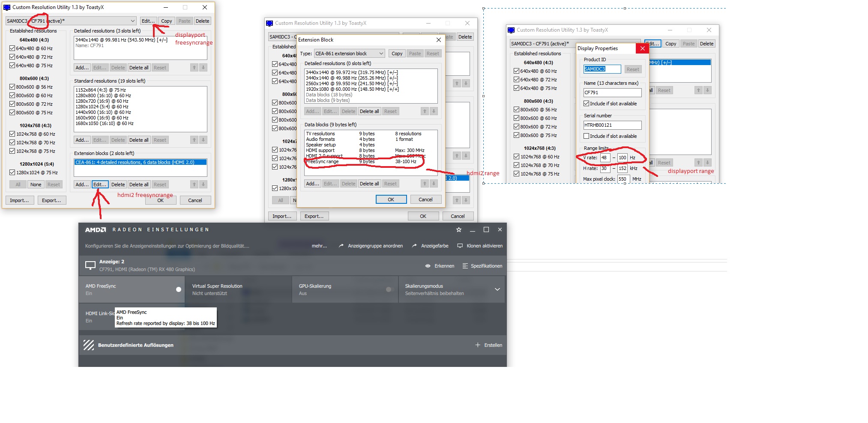
Task: Click mehr... in Radeon settings
Action: click(319, 246)
